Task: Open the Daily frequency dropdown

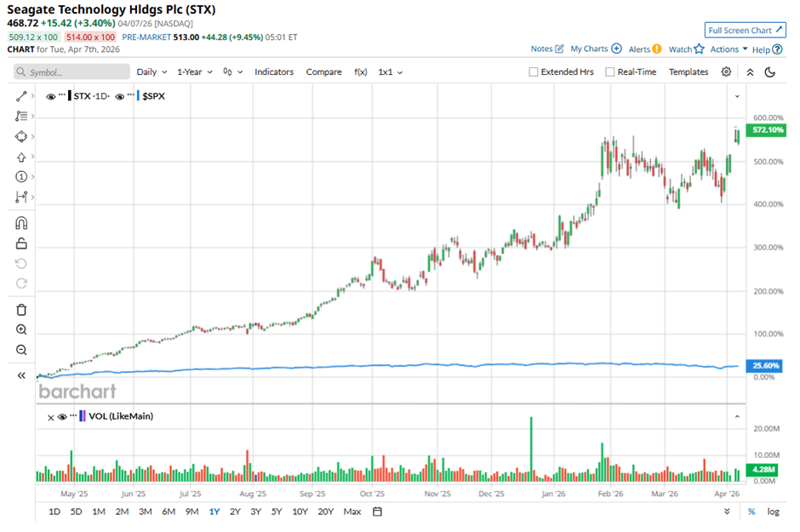Action: [x=151, y=72]
